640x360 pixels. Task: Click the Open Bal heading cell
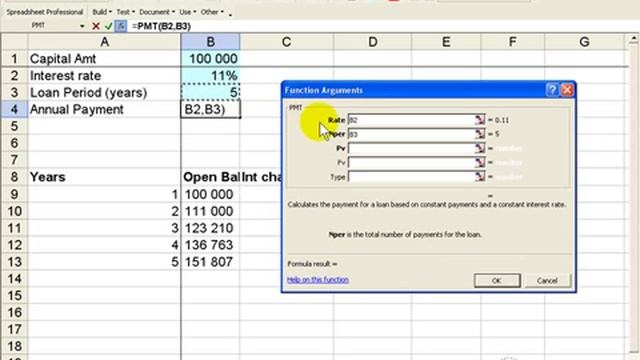coord(211,177)
